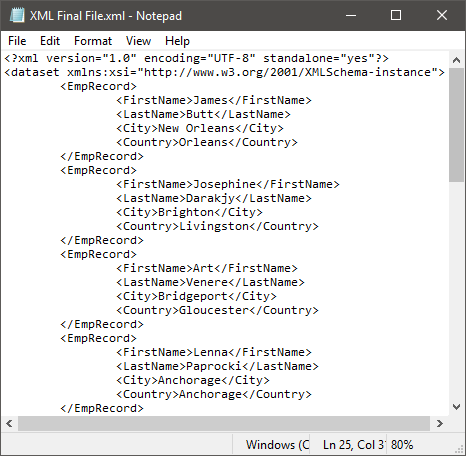Click the vertical scrollbar thumb

point(456,125)
